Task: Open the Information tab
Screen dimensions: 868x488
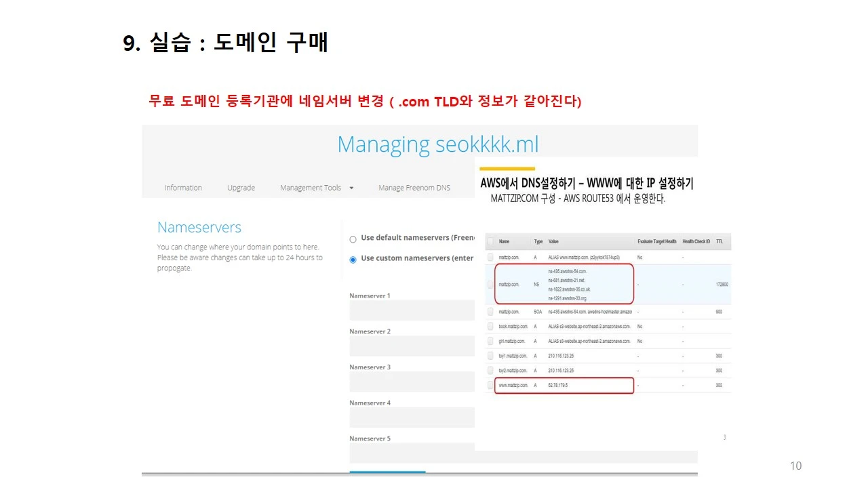Action: [183, 188]
